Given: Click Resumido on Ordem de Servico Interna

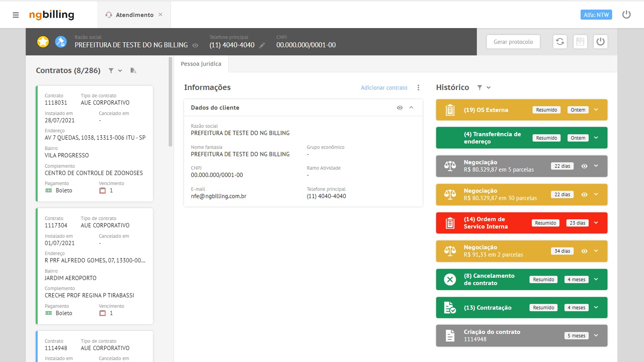Looking at the screenshot, I should [546, 223].
